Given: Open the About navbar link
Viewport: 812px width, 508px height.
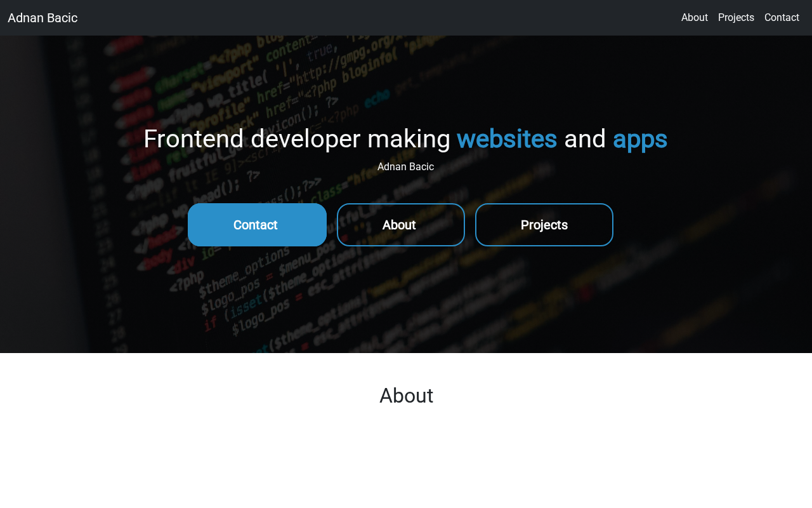Looking at the screenshot, I should tap(694, 18).
